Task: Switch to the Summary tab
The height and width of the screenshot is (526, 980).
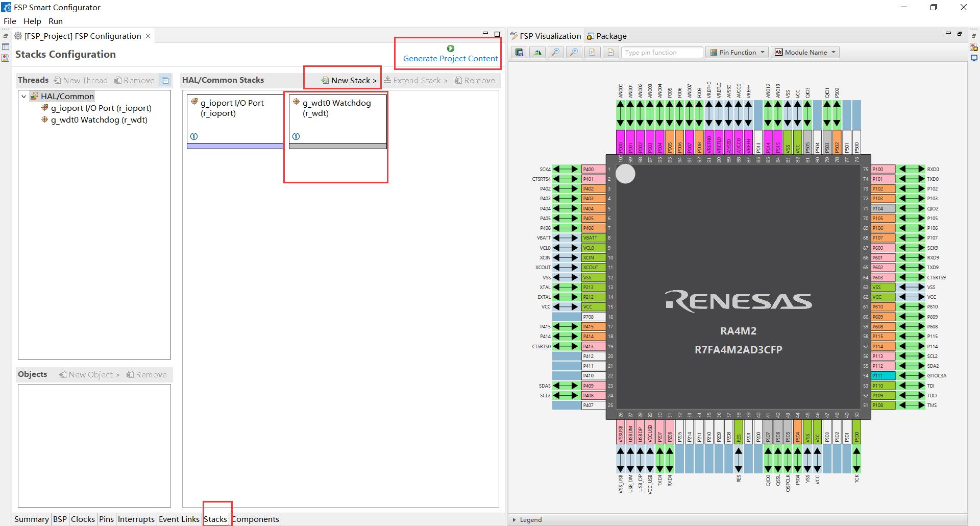Action: 31,519
